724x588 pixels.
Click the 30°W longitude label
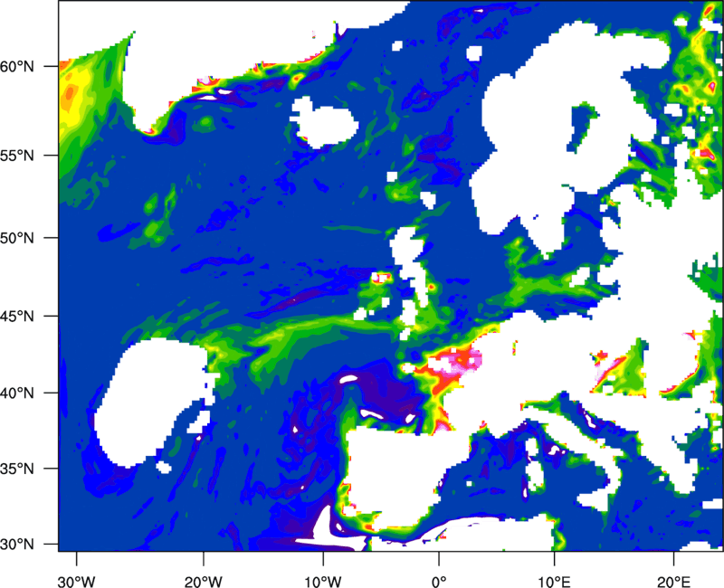tap(76, 582)
